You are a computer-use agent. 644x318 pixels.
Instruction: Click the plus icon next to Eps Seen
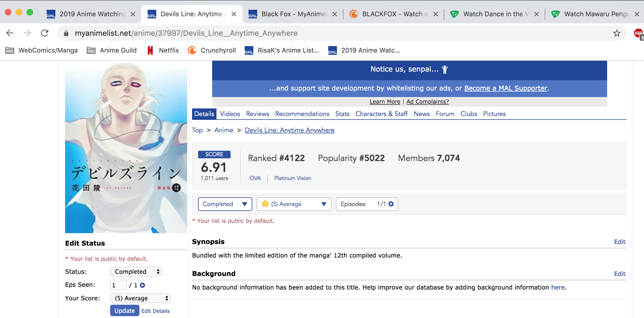pyautogui.click(x=142, y=285)
